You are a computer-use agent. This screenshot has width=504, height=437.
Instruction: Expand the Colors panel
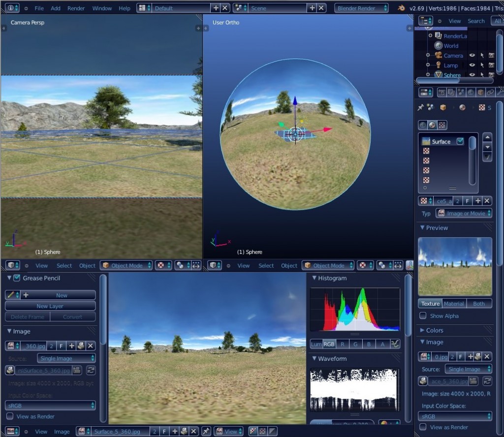pyautogui.click(x=434, y=330)
